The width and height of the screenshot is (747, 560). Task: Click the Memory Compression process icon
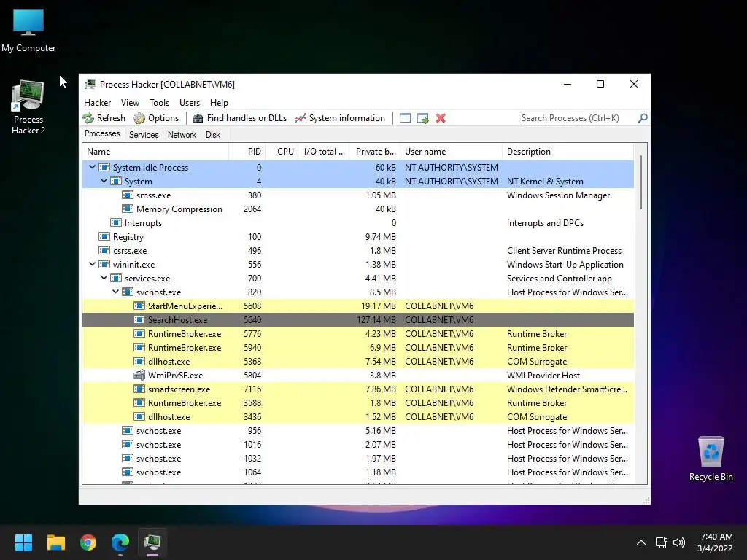click(x=127, y=209)
